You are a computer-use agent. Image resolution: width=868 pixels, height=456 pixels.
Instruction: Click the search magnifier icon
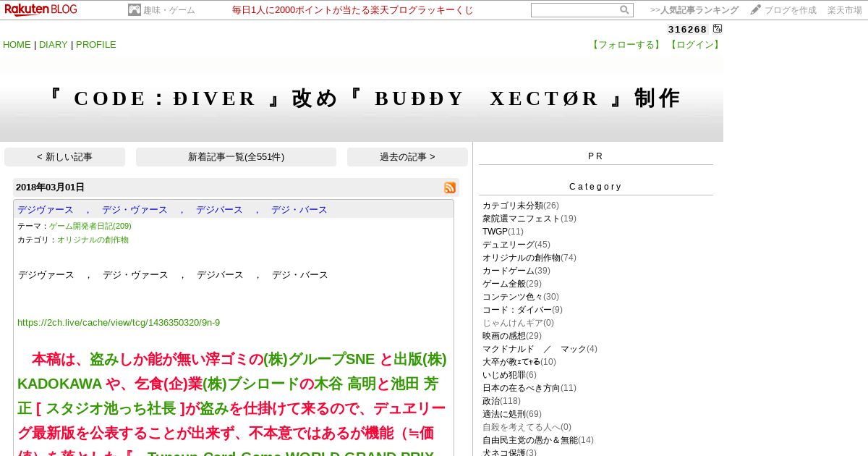tap(624, 10)
